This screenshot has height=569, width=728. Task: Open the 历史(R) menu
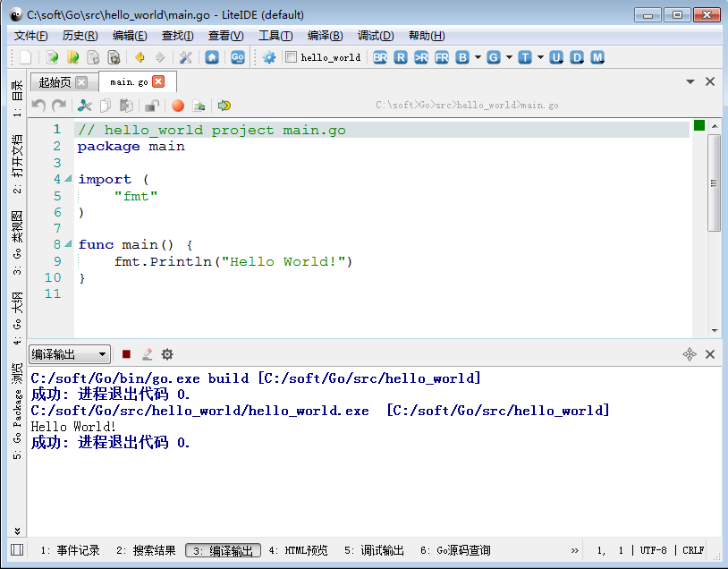80,36
